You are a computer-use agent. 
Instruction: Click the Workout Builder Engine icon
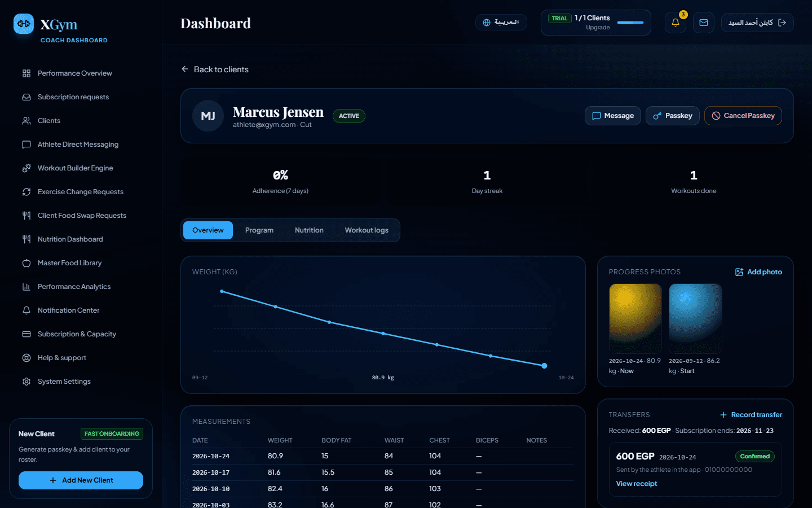click(x=27, y=168)
